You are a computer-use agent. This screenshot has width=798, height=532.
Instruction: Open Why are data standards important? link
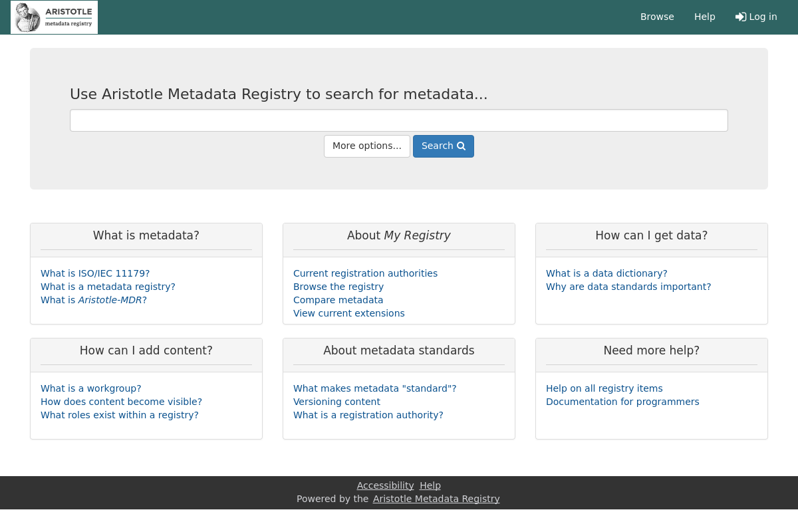(628, 287)
